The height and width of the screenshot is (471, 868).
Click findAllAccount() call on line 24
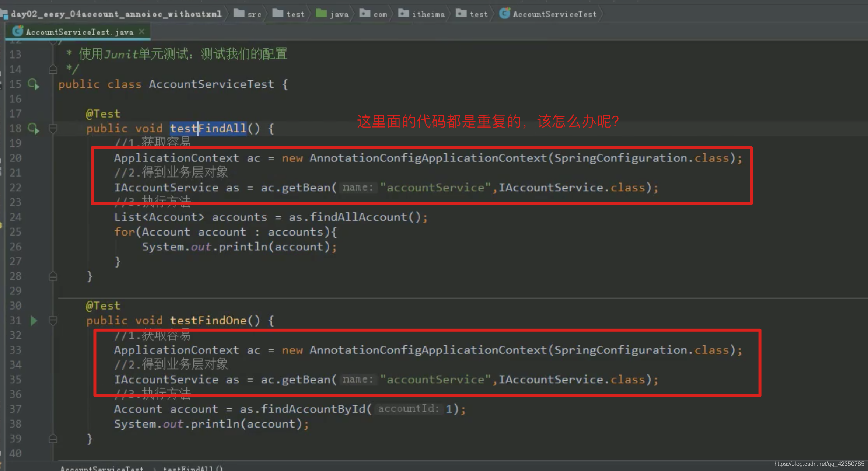point(365,217)
